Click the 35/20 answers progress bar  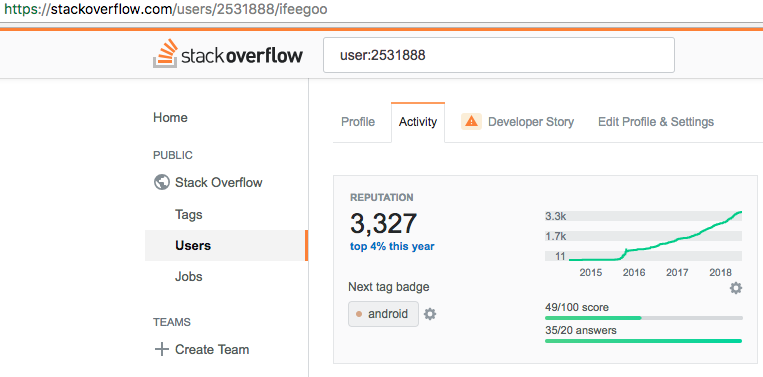click(x=644, y=341)
